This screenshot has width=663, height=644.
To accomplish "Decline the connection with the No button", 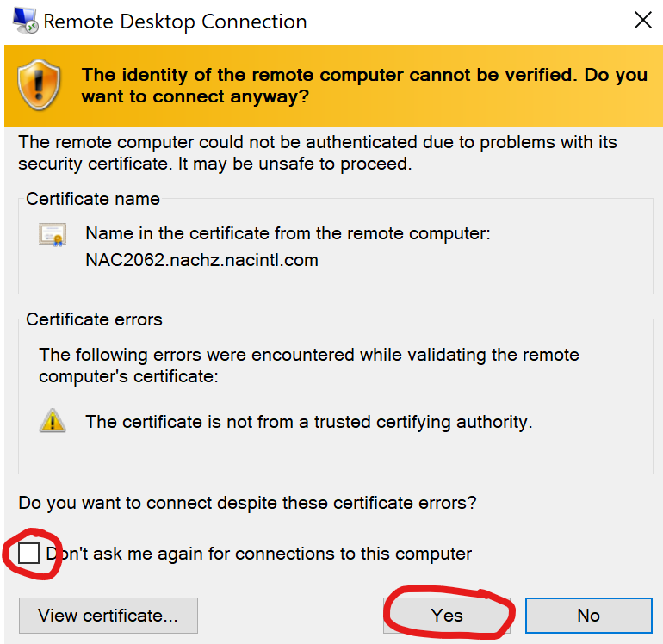I will [x=589, y=616].
